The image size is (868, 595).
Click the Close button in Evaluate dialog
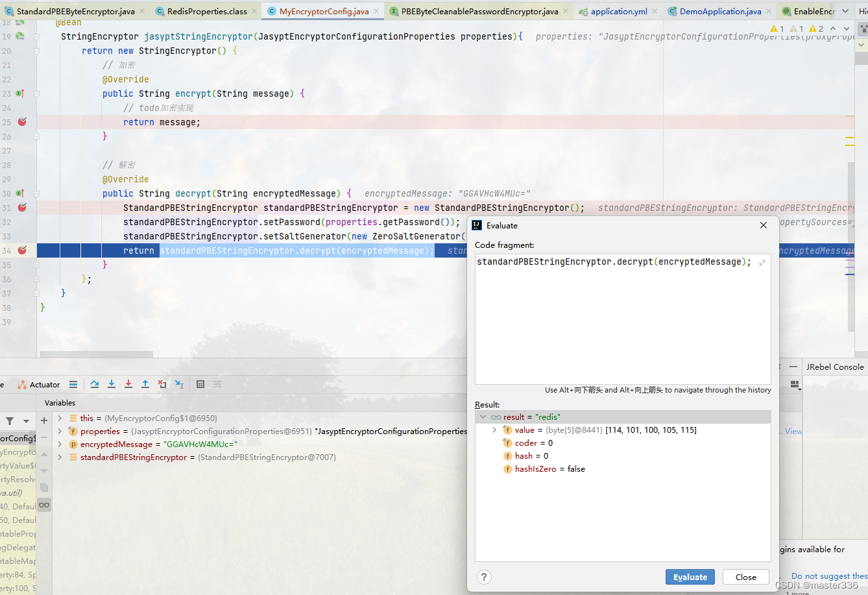pos(745,577)
